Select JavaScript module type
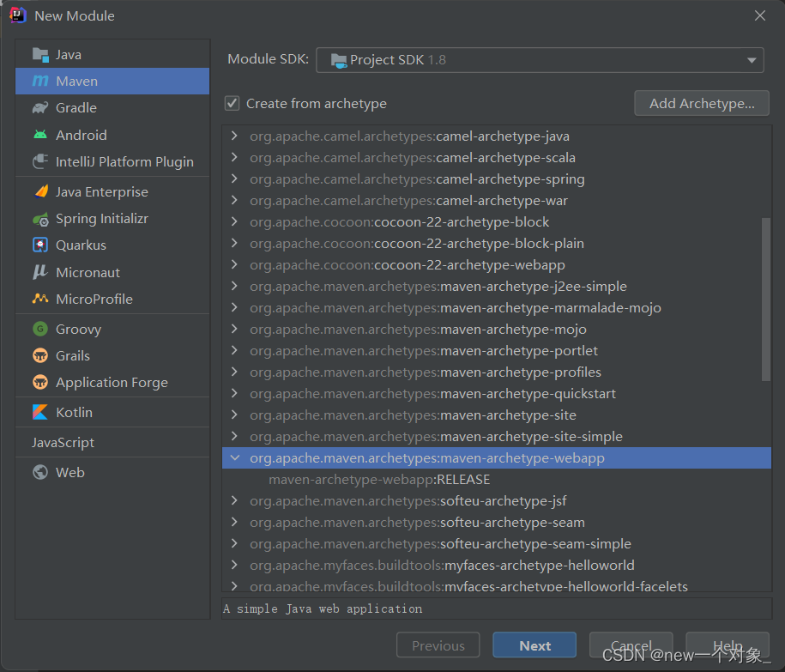Screen dimensions: 785x672 (x=112, y=442)
